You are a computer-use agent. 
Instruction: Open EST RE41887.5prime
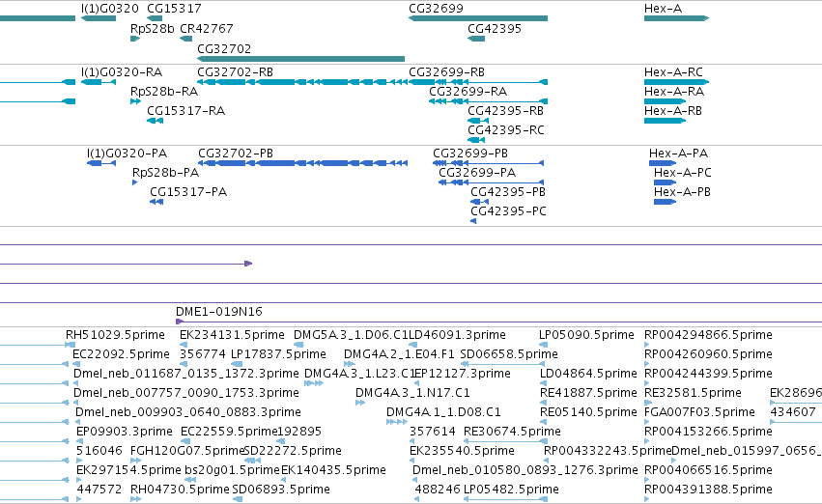pyautogui.click(x=588, y=393)
